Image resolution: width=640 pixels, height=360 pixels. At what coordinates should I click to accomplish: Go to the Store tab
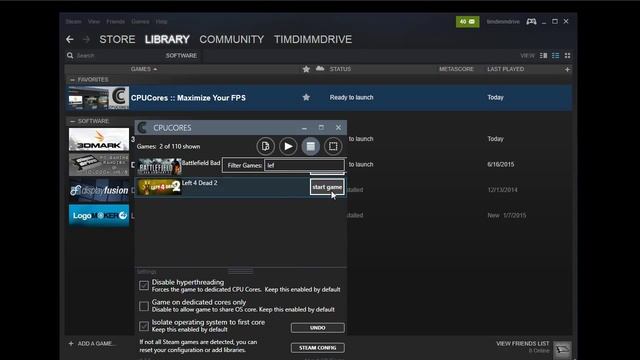pos(117,39)
